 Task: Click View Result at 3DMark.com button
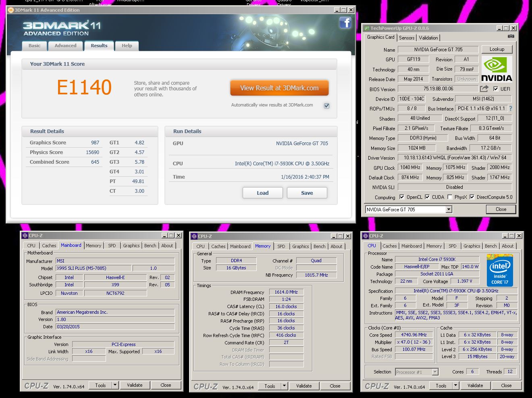(x=280, y=88)
